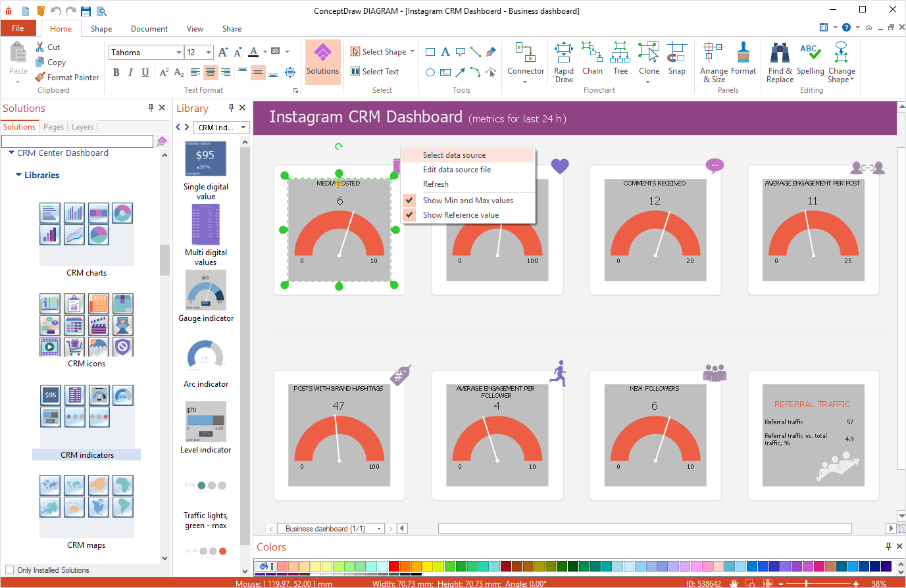
Task: Open the Solutions ribbon button
Action: [322, 61]
